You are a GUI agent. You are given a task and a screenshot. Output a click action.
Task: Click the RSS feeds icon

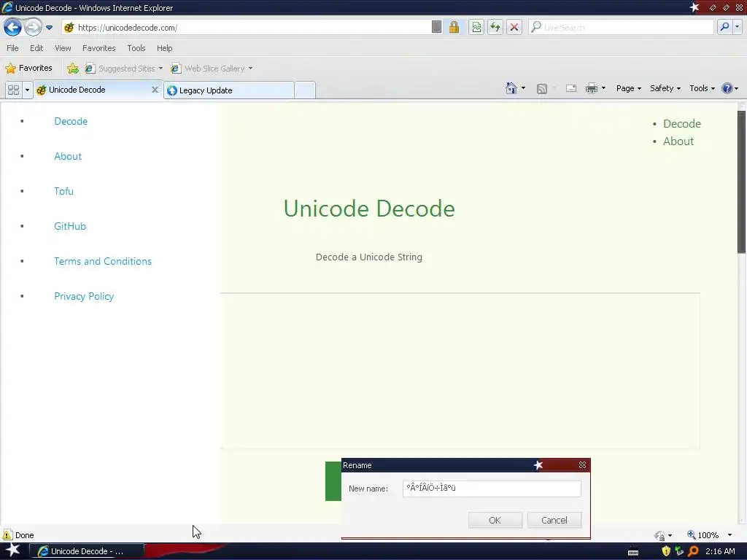click(542, 88)
